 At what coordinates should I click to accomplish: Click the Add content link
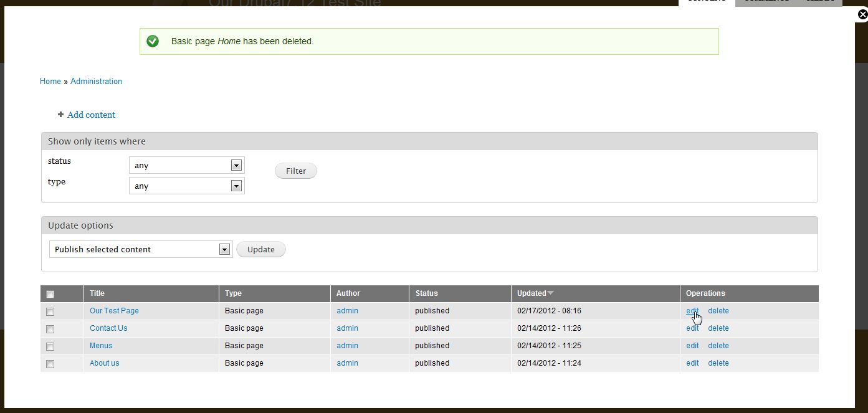[91, 115]
